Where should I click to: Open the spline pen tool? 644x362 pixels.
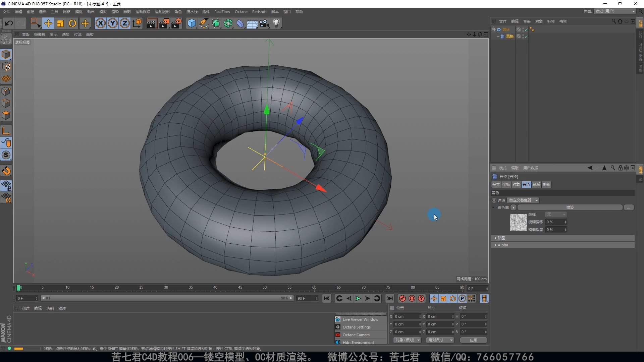point(204,23)
